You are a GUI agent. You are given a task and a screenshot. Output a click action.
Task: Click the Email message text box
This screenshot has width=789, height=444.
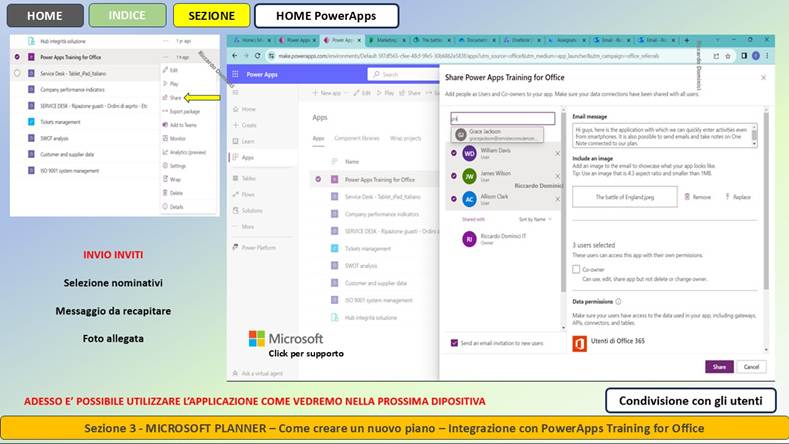(664, 135)
